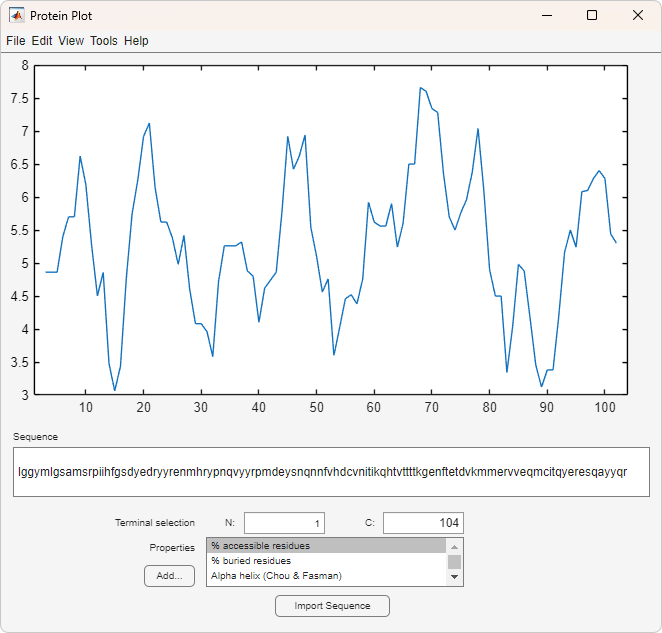Viewport: 662px width, 633px height.
Task: Open the Tools menu
Action: (103, 41)
